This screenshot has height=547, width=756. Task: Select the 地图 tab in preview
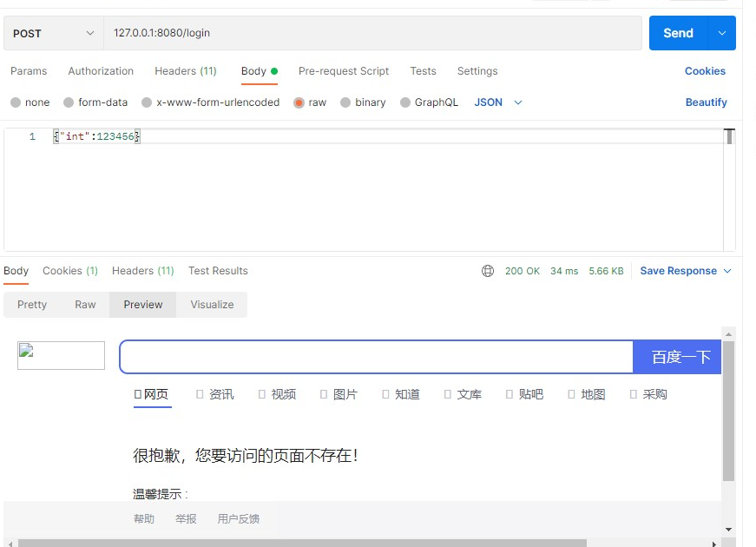click(x=587, y=394)
